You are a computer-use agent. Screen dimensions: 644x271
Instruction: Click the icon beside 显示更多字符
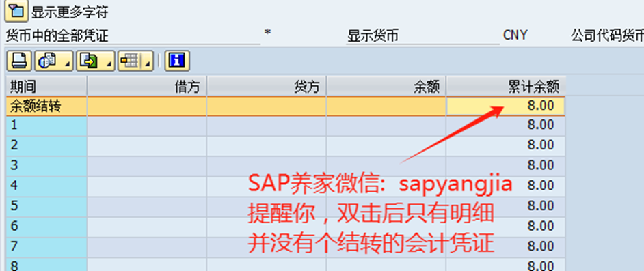coord(16,11)
